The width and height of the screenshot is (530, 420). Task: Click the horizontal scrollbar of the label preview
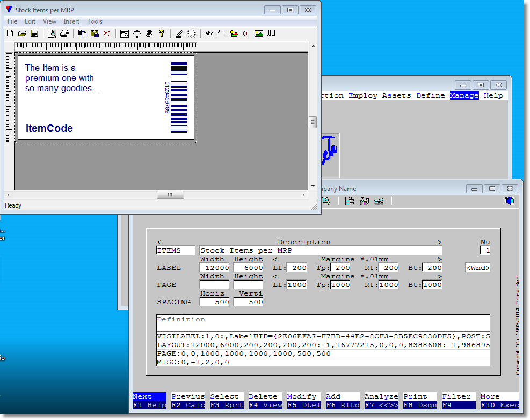click(x=170, y=195)
